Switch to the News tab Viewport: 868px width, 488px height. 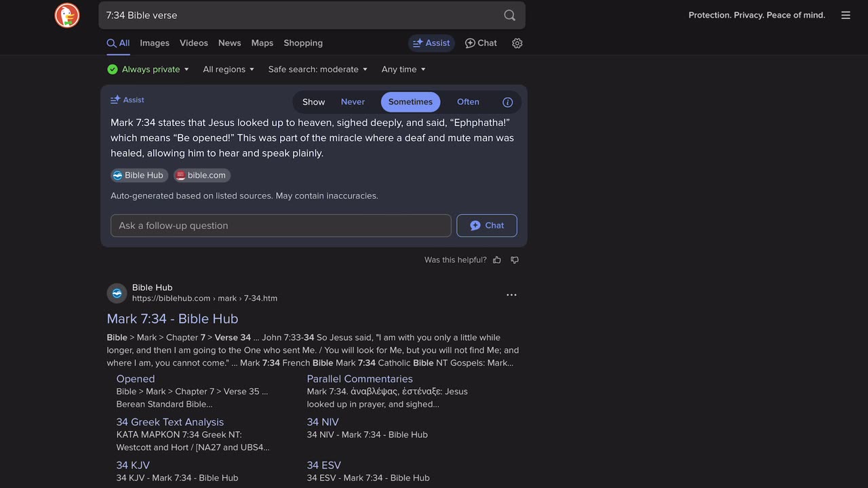pyautogui.click(x=230, y=43)
